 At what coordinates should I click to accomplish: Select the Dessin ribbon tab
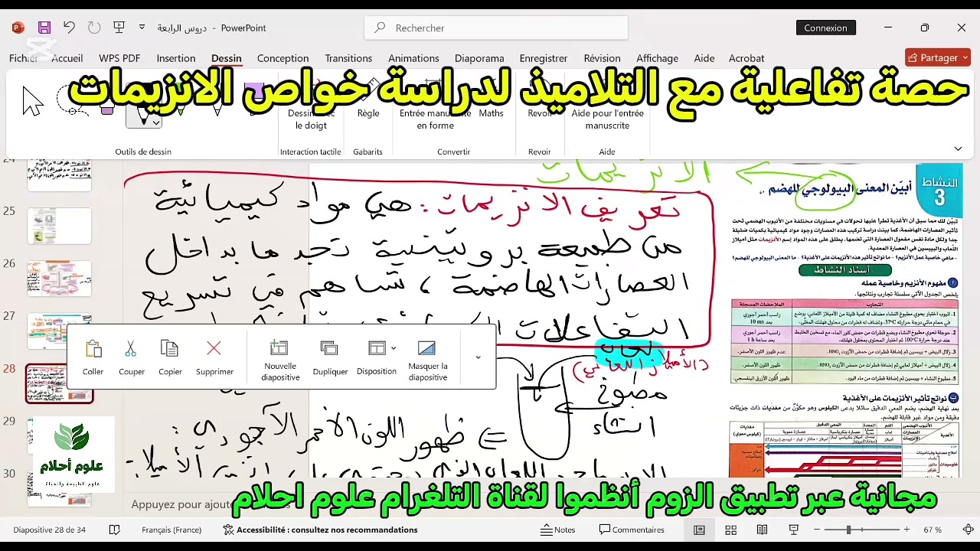point(227,58)
